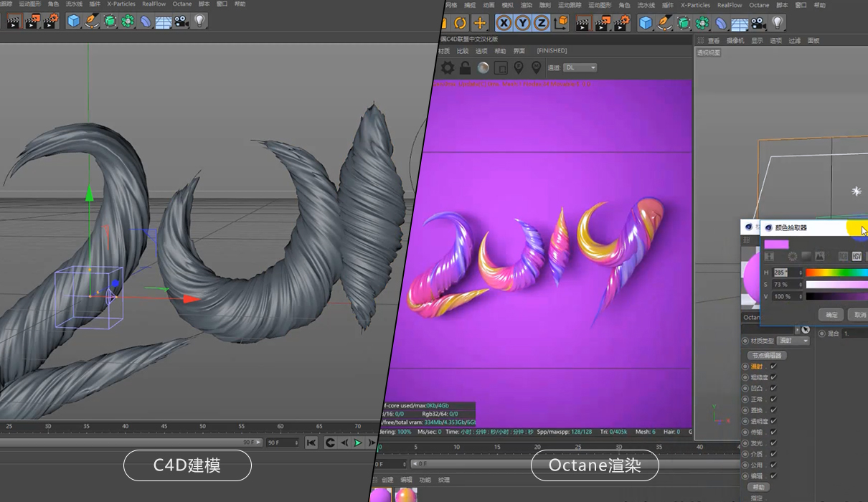This screenshot has height=502, width=868.
Task: Click the Value brightness slider bar
Action: pyautogui.click(x=836, y=296)
